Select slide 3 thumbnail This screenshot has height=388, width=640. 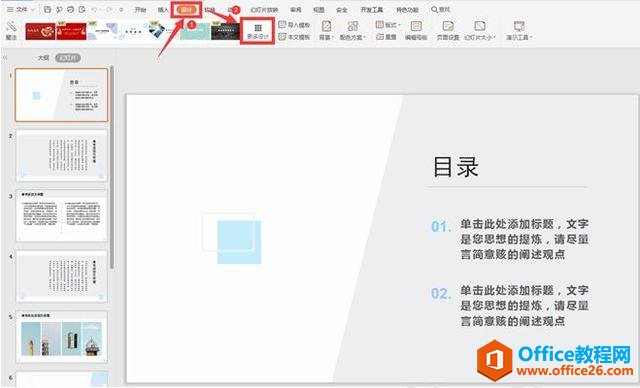62,215
